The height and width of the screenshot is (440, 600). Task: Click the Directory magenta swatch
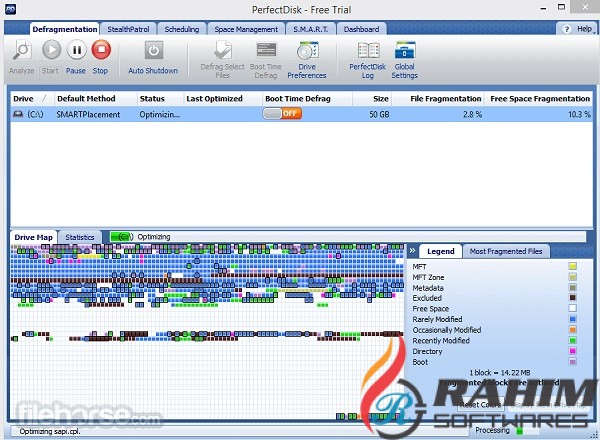572,351
